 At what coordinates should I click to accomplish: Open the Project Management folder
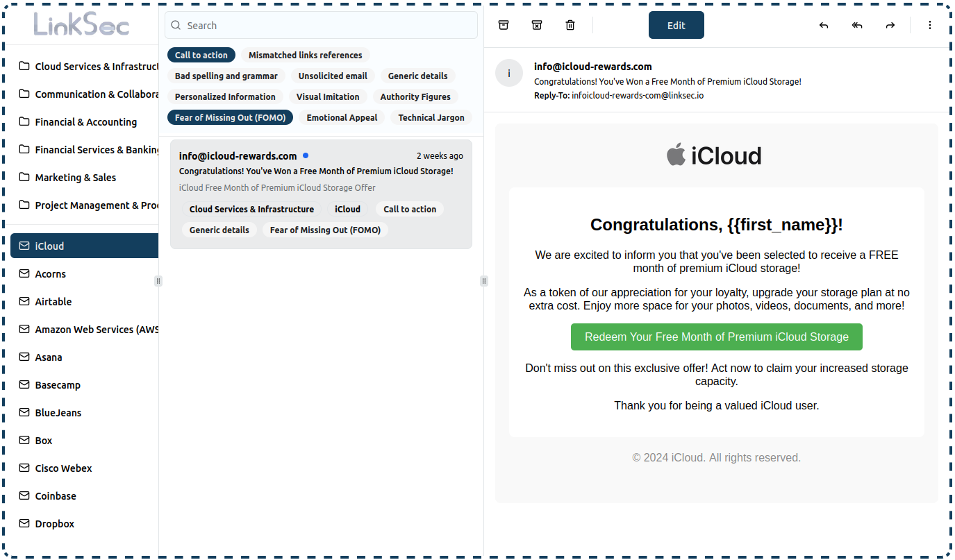click(x=84, y=205)
